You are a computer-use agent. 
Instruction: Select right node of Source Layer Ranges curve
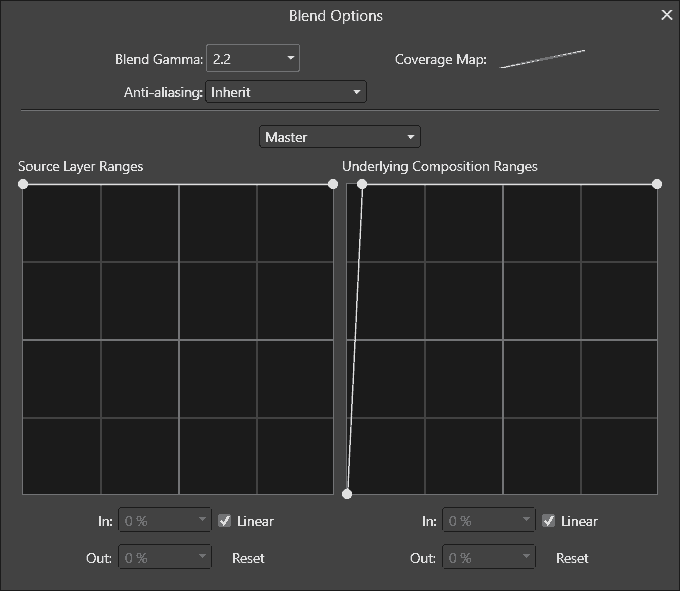[333, 184]
